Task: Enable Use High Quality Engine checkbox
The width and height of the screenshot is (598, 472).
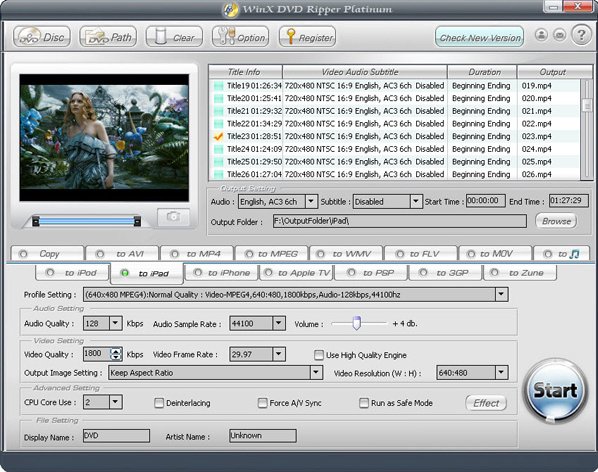Action: (319, 355)
